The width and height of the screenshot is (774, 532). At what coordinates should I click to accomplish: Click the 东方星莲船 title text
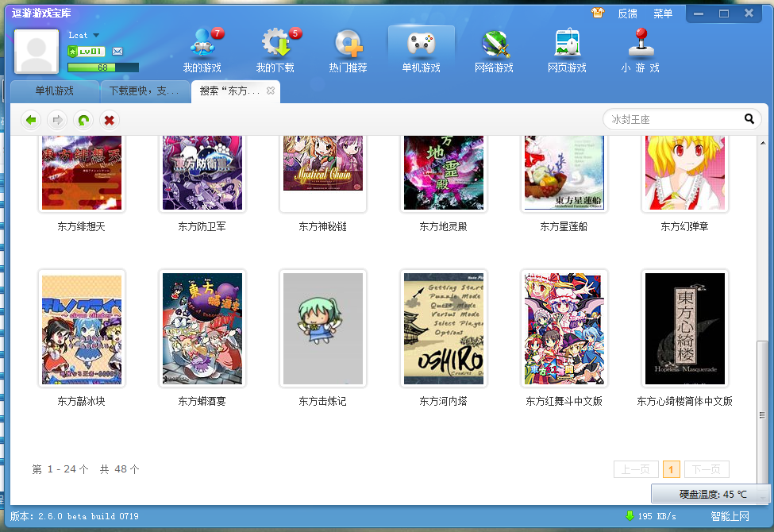tap(564, 227)
